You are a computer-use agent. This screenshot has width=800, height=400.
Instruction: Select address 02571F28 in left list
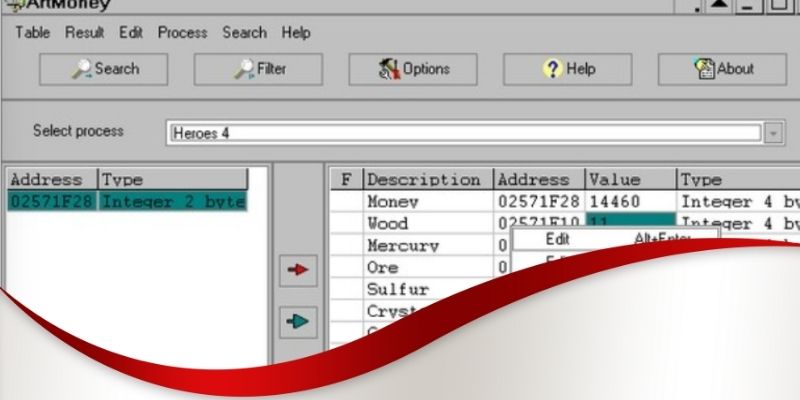(x=52, y=201)
